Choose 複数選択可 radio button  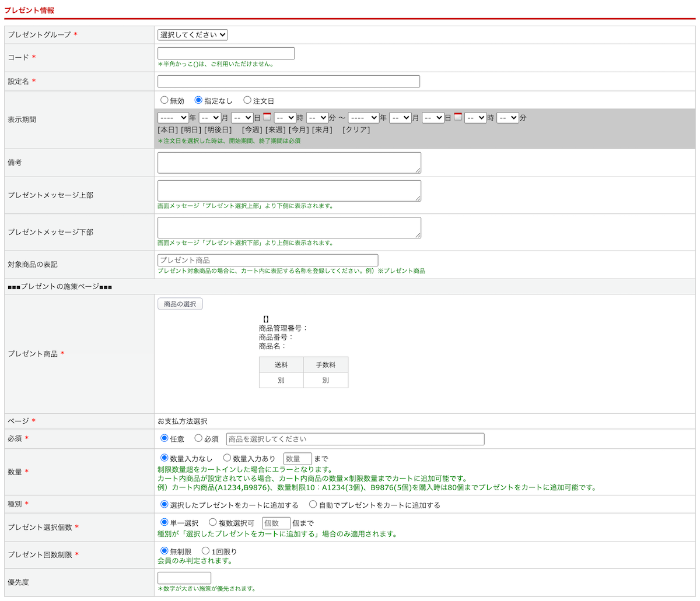coord(213,522)
